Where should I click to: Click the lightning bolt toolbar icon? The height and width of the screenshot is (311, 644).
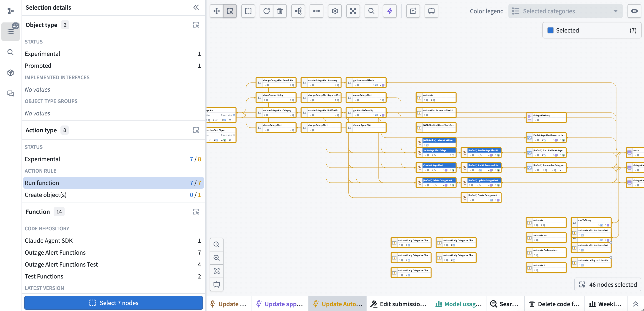pyautogui.click(x=390, y=11)
